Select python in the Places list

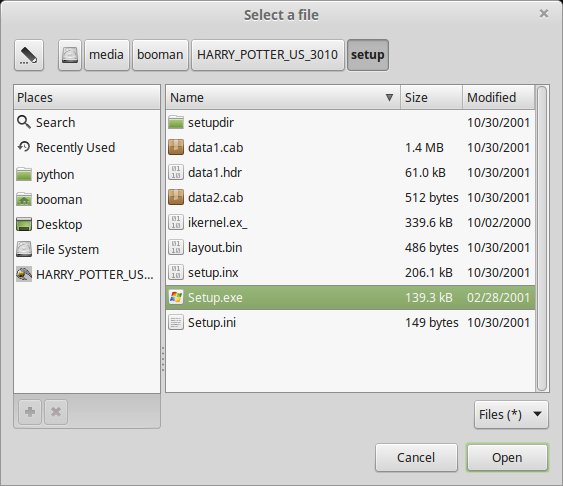[87, 174]
